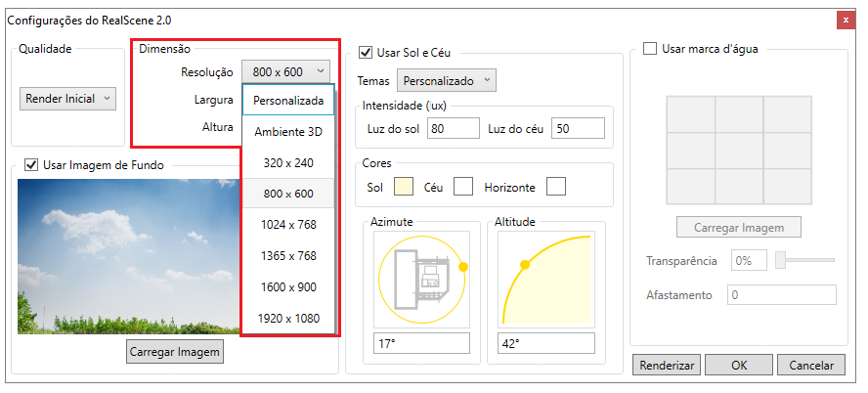Click the Transparência slider
The image size is (868, 393).
(804, 260)
